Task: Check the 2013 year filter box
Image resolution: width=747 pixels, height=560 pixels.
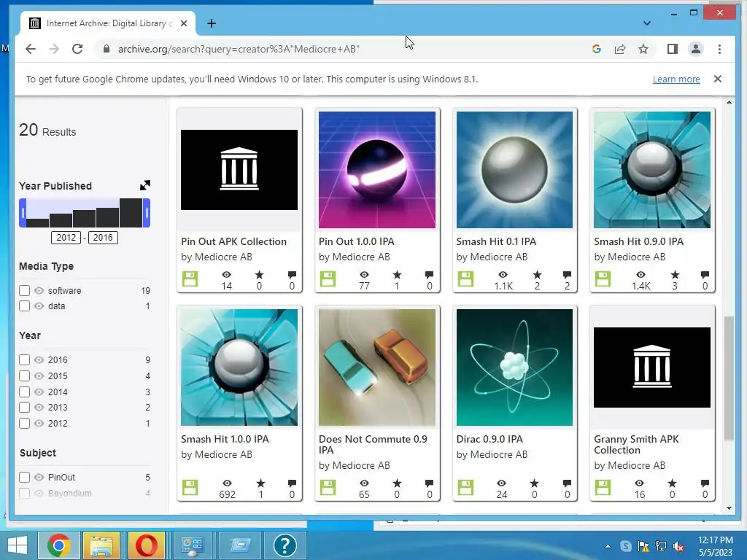Action: [x=24, y=408]
